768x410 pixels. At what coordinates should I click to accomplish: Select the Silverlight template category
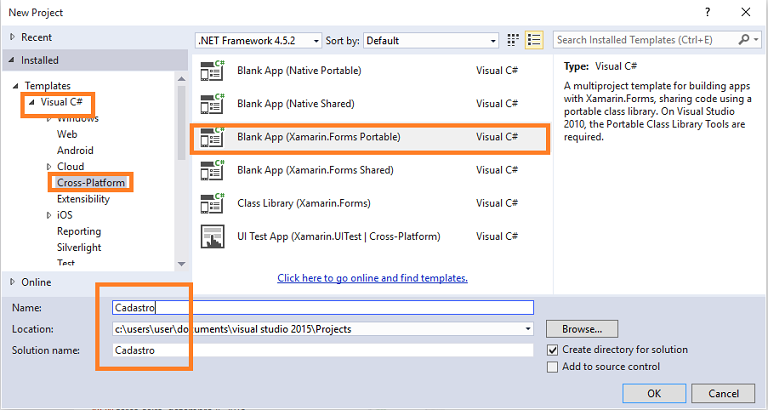tap(79, 247)
